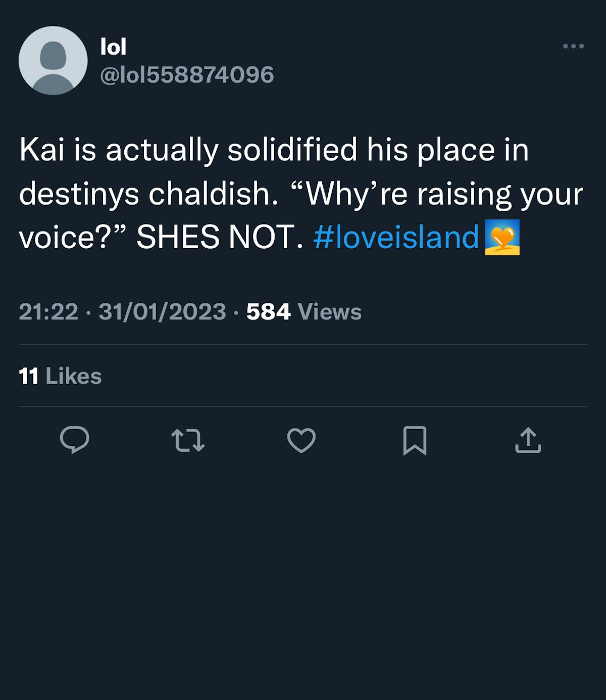Bookmark this tweet
This screenshot has height=700, width=606.
(415, 440)
